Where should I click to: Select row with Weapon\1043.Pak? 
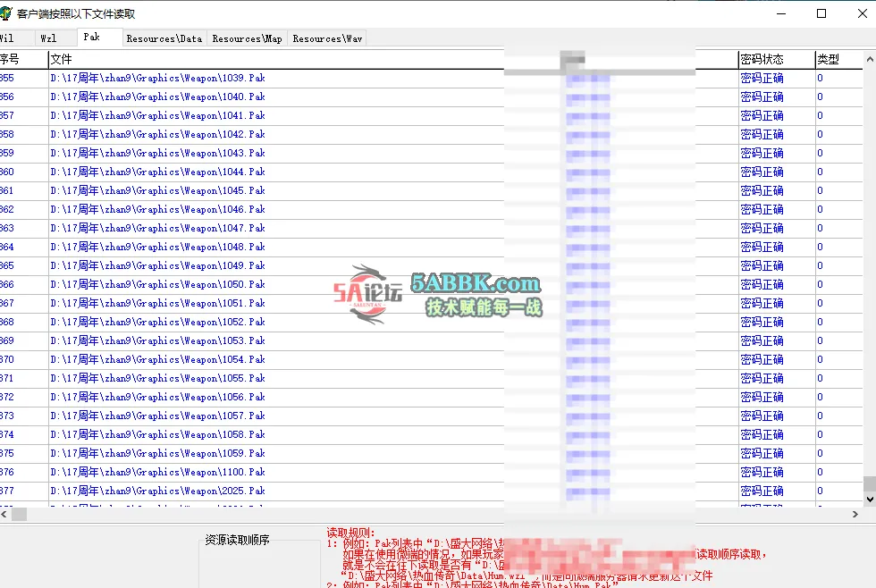pyautogui.click(x=431, y=153)
